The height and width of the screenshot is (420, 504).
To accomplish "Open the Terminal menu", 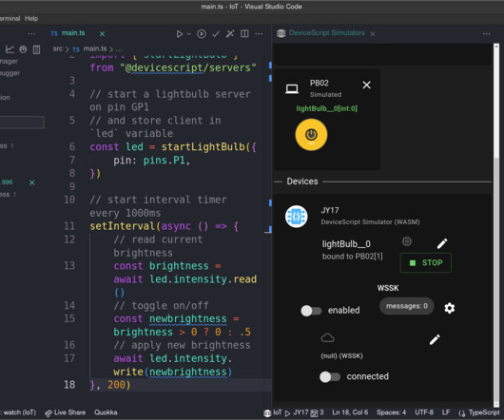I will (x=10, y=19).
